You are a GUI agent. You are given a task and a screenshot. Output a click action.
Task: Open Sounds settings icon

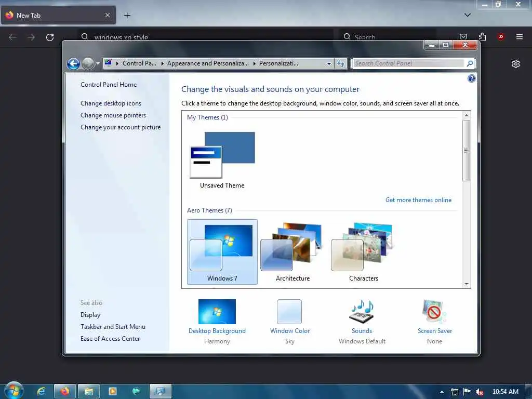362,312
